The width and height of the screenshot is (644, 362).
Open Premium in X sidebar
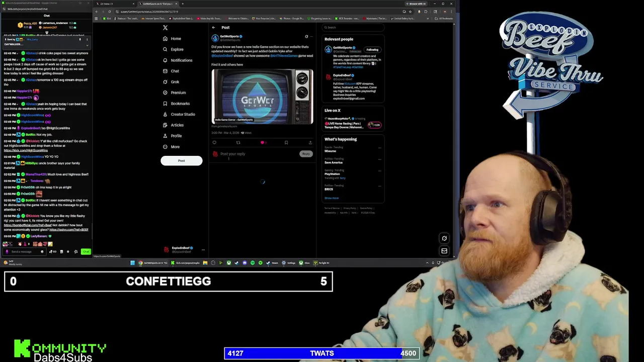point(174,93)
